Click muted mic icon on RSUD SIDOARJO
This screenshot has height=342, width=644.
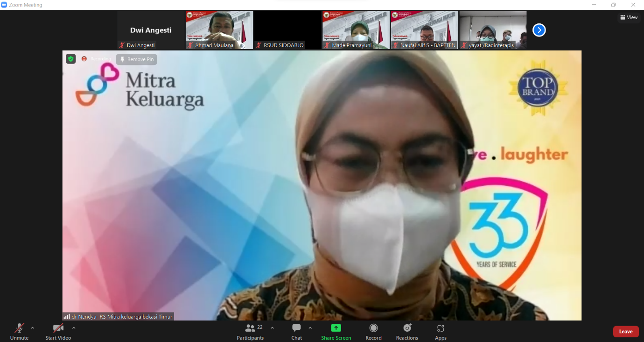[259, 45]
